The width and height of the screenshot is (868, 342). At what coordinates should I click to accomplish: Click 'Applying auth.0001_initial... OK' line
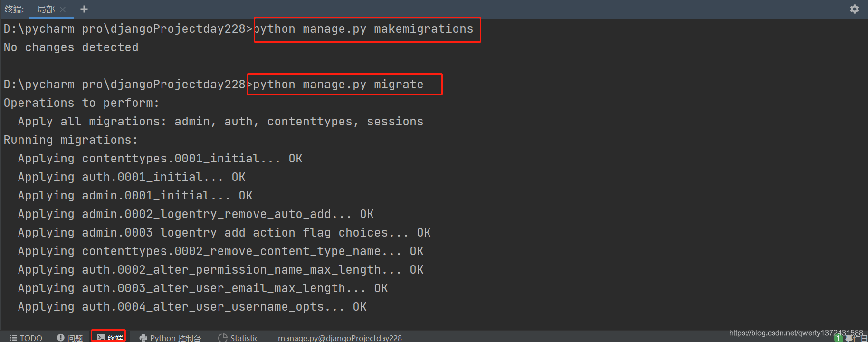click(x=132, y=177)
